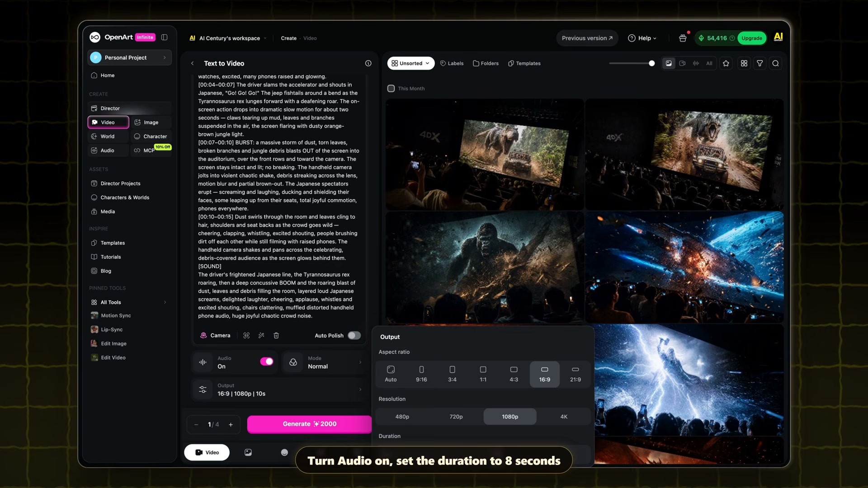Image resolution: width=868 pixels, height=488 pixels.
Task: Click the pink Generate 2000 button
Action: click(309, 424)
